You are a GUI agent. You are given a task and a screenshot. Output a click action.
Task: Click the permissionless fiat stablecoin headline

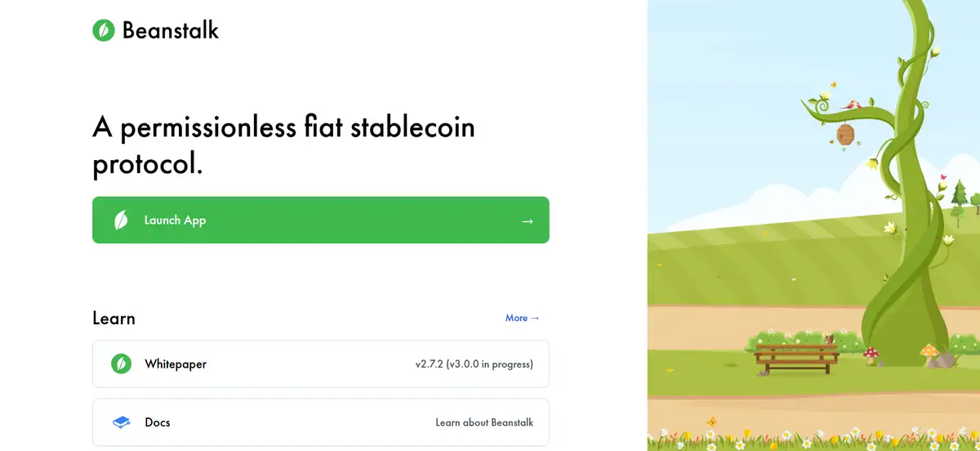(283, 145)
